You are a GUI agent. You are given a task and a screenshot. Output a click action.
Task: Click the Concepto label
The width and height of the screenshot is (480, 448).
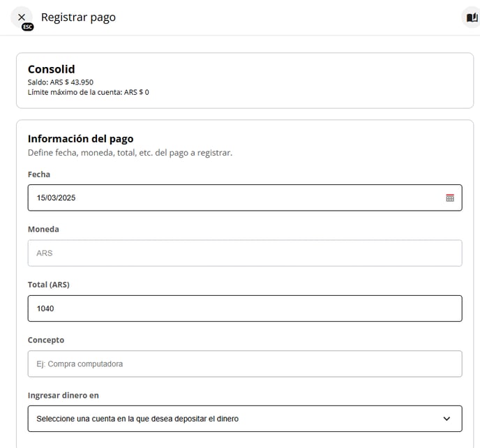pyautogui.click(x=46, y=340)
